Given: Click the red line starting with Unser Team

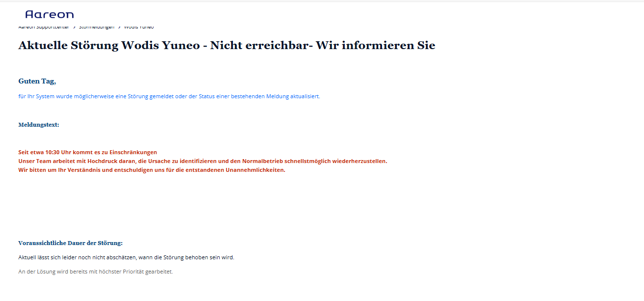Looking at the screenshot, I should (203, 161).
